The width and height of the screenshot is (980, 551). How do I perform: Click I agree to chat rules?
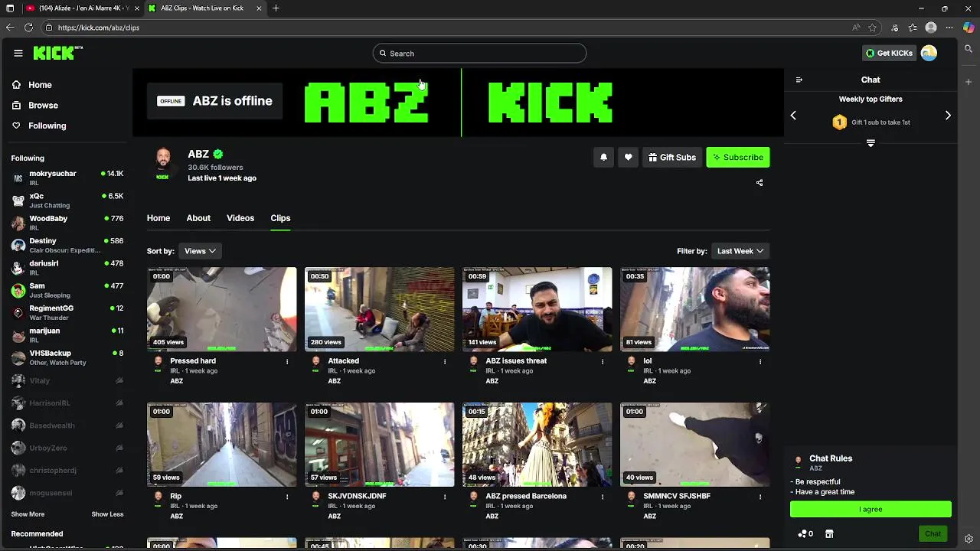(871, 510)
